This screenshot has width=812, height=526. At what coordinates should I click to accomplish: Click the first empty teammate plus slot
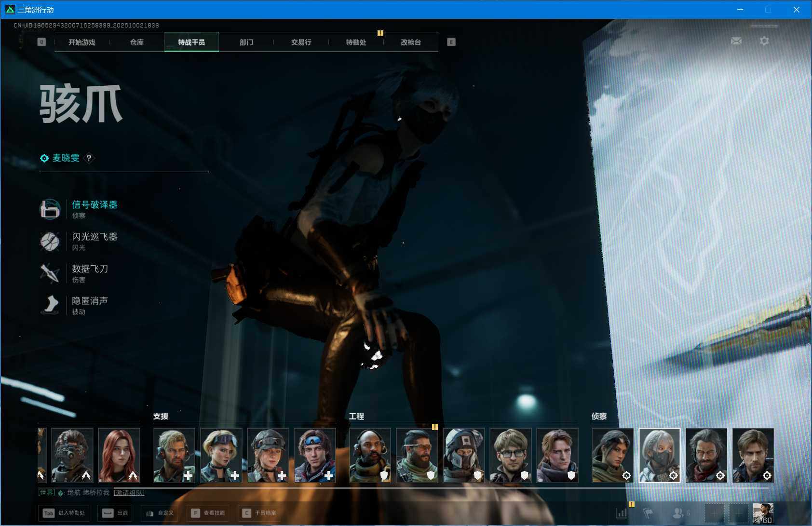[715, 513]
